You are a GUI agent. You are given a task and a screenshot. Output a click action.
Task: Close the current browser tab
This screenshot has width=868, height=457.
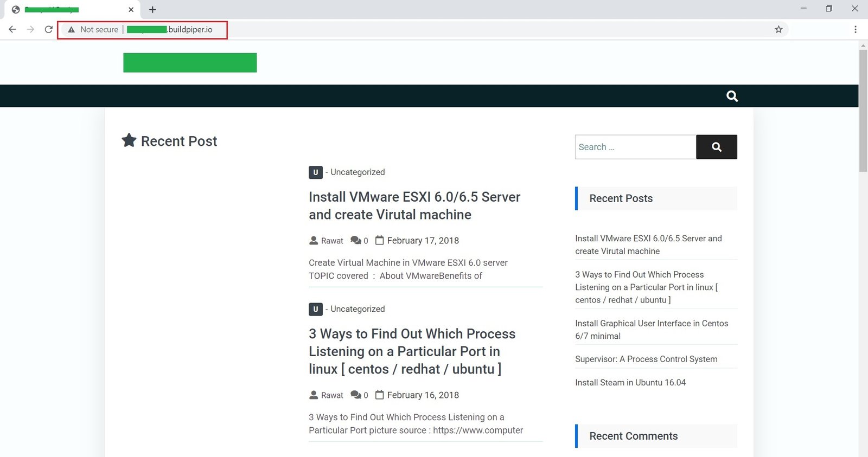pos(131,9)
